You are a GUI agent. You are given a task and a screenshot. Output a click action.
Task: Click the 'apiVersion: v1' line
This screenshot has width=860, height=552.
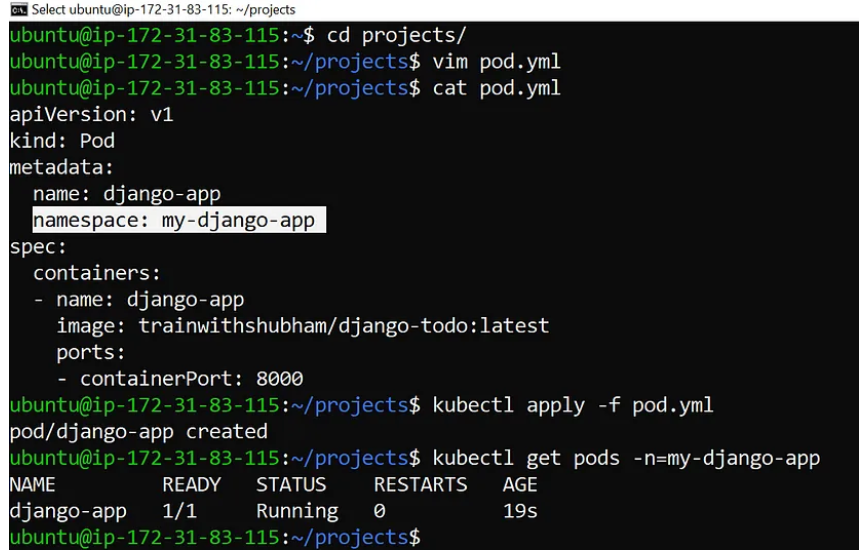coord(92,115)
